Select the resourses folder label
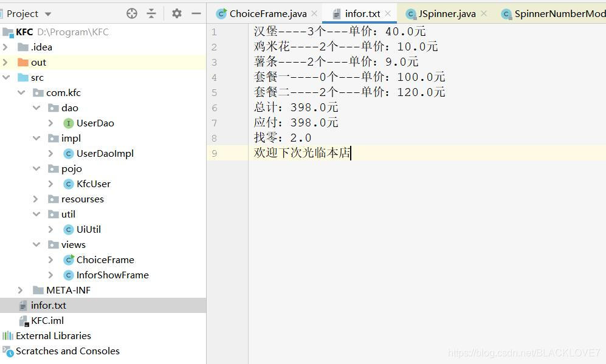 tap(82, 199)
